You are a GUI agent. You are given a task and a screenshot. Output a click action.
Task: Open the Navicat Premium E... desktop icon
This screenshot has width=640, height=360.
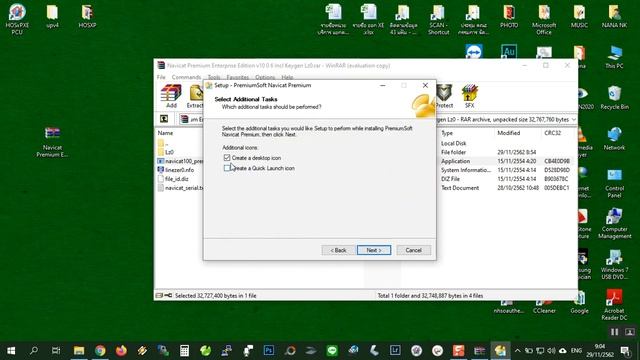coord(52,142)
